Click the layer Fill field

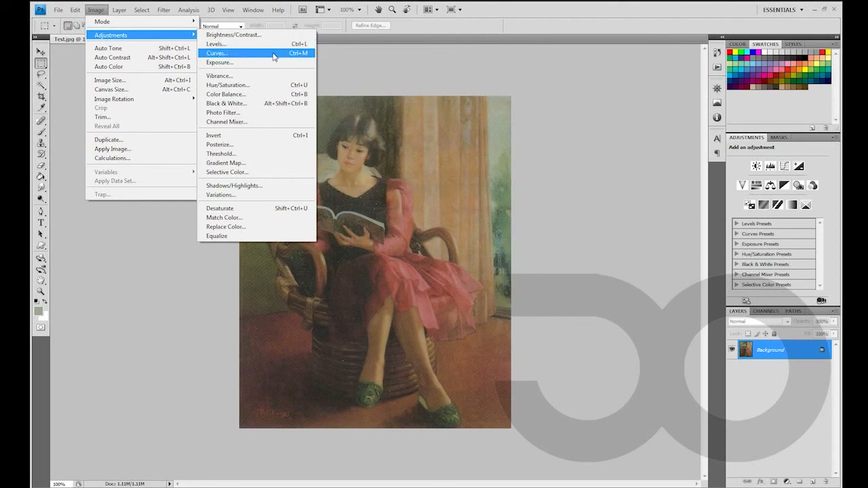(x=821, y=333)
